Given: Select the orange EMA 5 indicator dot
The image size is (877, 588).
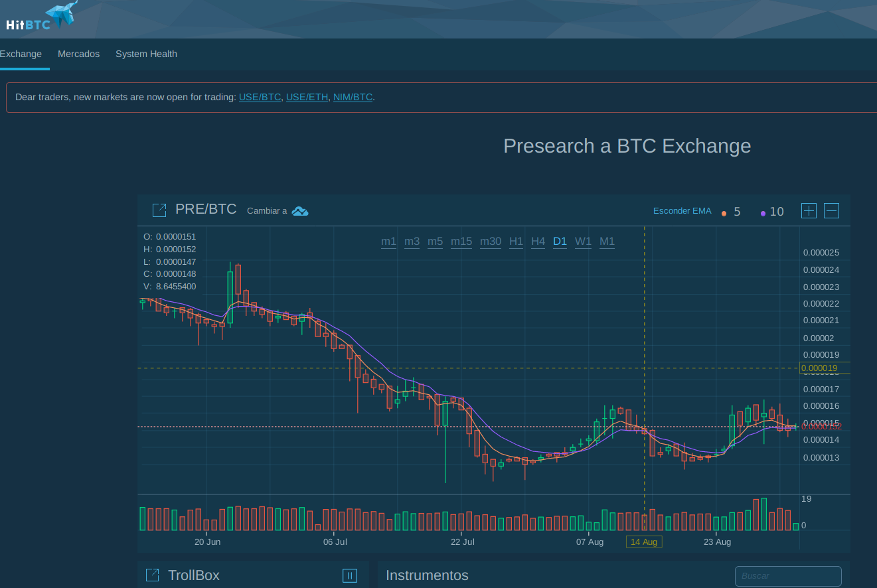Looking at the screenshot, I should [x=724, y=213].
